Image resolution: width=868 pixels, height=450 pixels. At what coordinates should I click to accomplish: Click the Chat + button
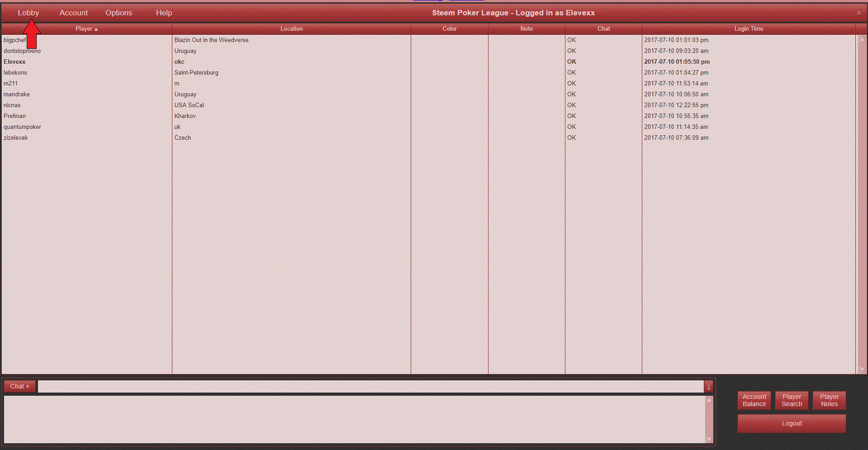click(x=19, y=386)
